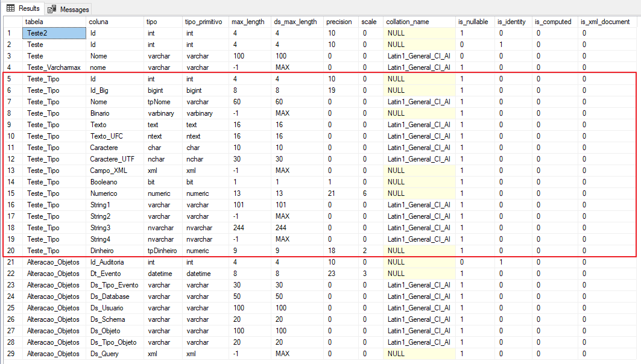Click the Results grid icon
Screen dimensions: 641x364
point(11,8)
